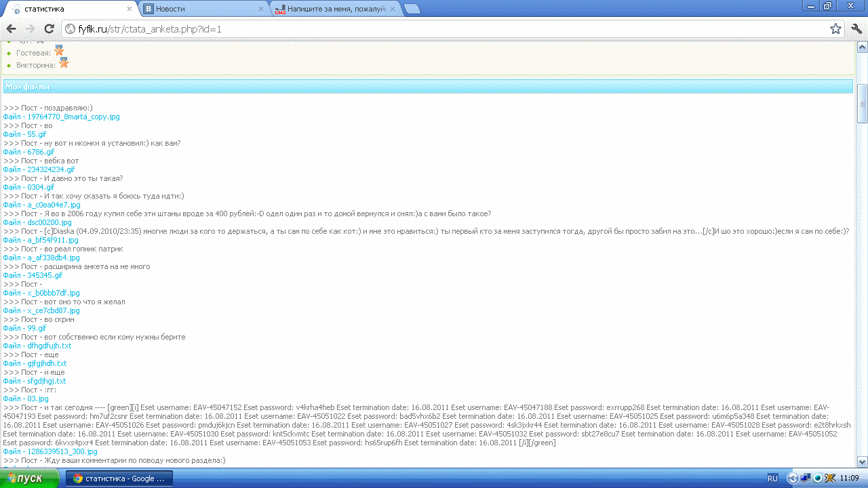Click the scrollbar down arrow

tap(862, 462)
